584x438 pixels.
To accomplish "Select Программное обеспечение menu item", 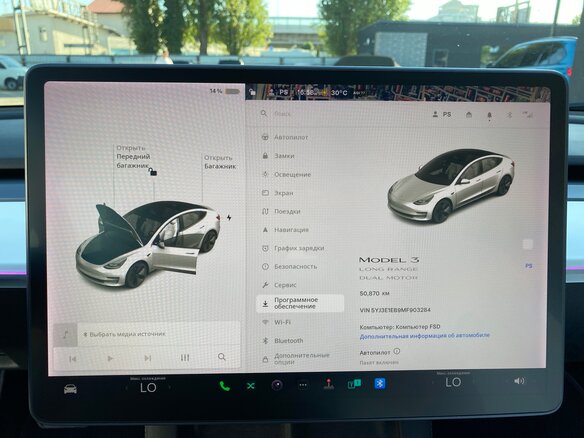I will [300, 303].
